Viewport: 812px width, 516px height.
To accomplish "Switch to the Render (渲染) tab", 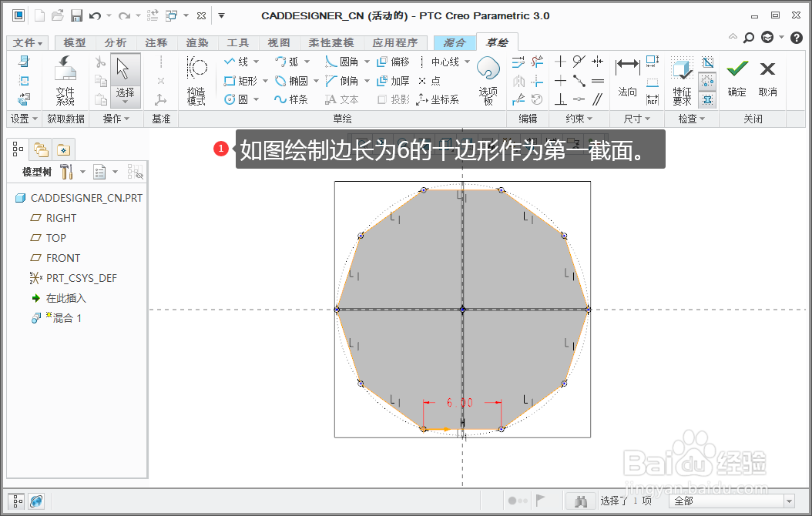I will click(197, 43).
